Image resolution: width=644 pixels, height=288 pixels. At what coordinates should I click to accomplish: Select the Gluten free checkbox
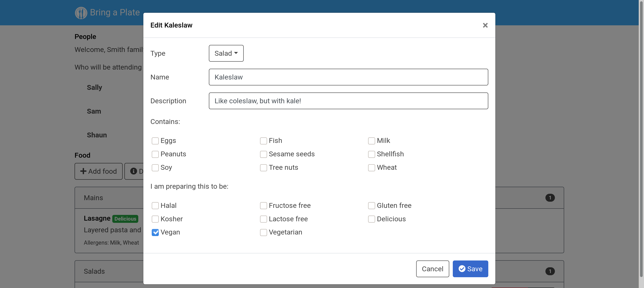pos(371,206)
